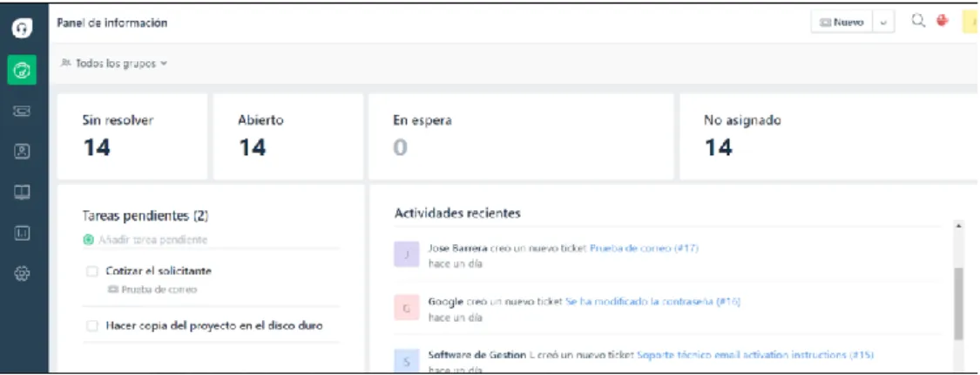Open the Prueba de correo (#17) ticket link
The height and width of the screenshot is (375, 980).
pyautogui.click(x=644, y=249)
